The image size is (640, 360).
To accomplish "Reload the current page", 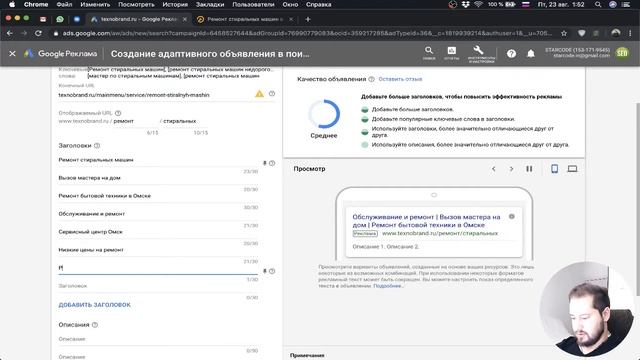I will pos(38,33).
